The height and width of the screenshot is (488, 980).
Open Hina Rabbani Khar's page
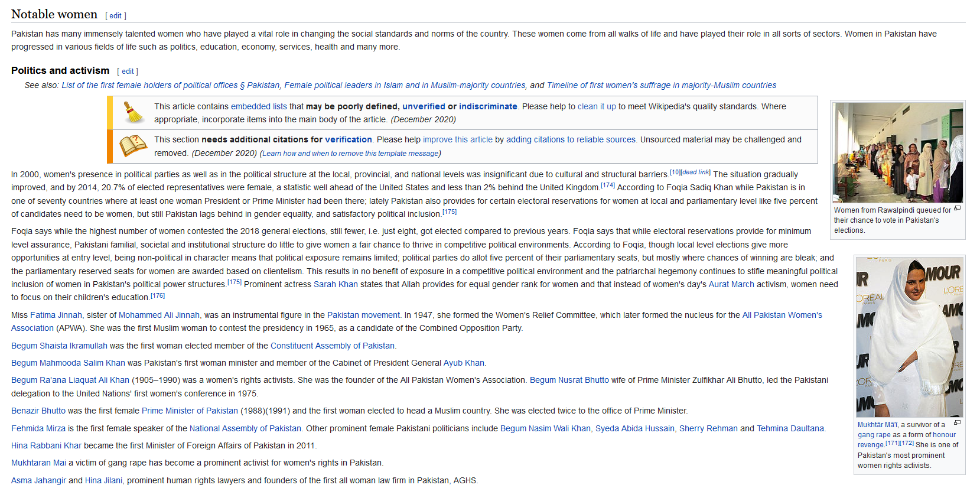[46, 445]
